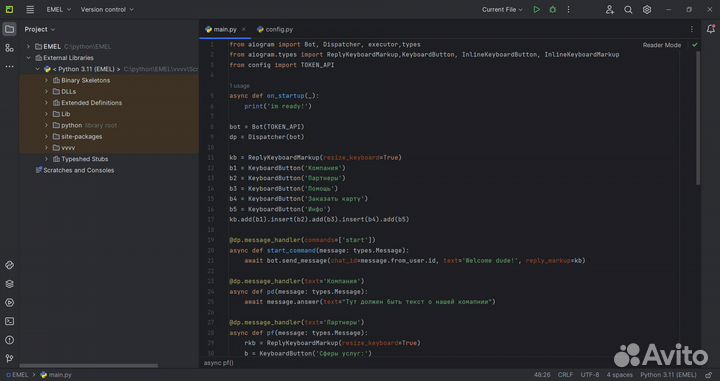Viewport: 720px width, 381px height.
Task: Expand Typeshed Stubs folder
Action: point(46,159)
